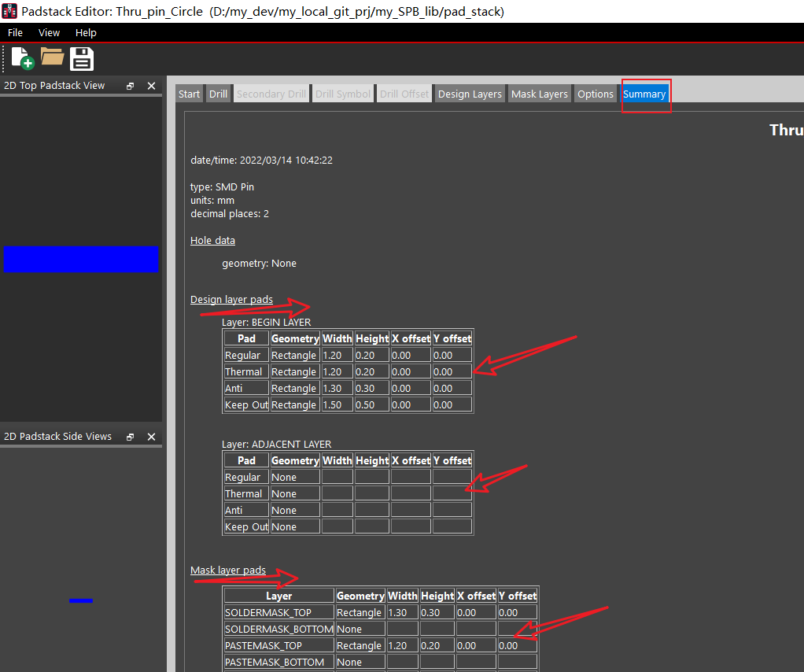Undock the 2D Top Padstack View panel
Viewport: 804px width, 672px height.
point(129,86)
